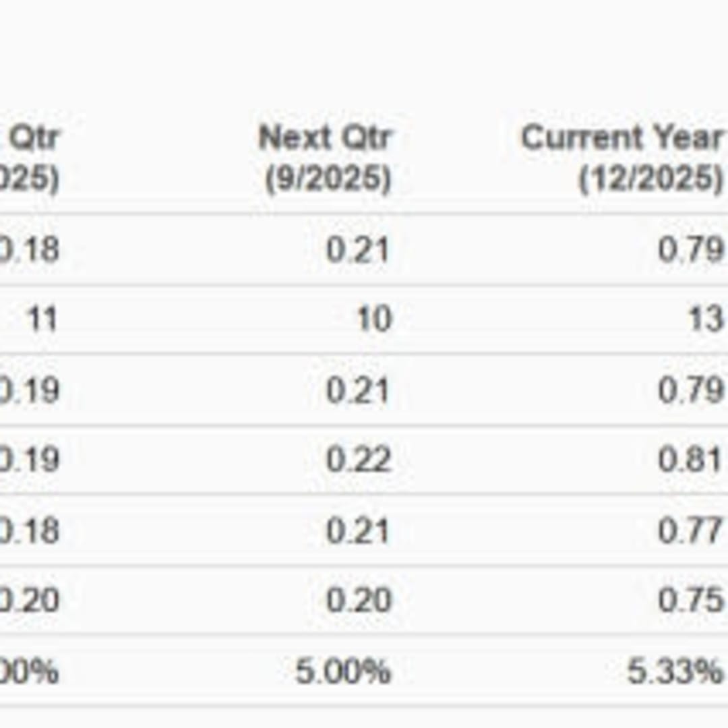Screen dimensions: 728x728
Task: Select the 0.79 value in Current Year first row
Action: point(691,250)
